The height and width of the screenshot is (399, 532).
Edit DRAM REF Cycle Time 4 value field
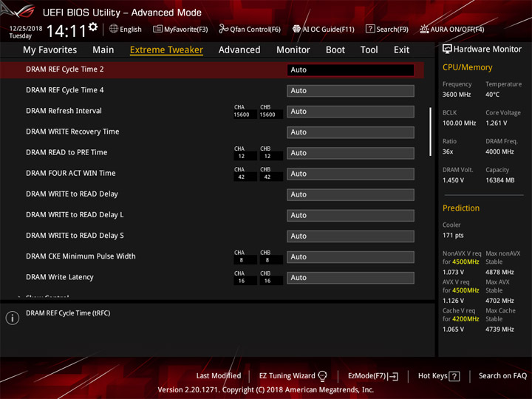(350, 91)
